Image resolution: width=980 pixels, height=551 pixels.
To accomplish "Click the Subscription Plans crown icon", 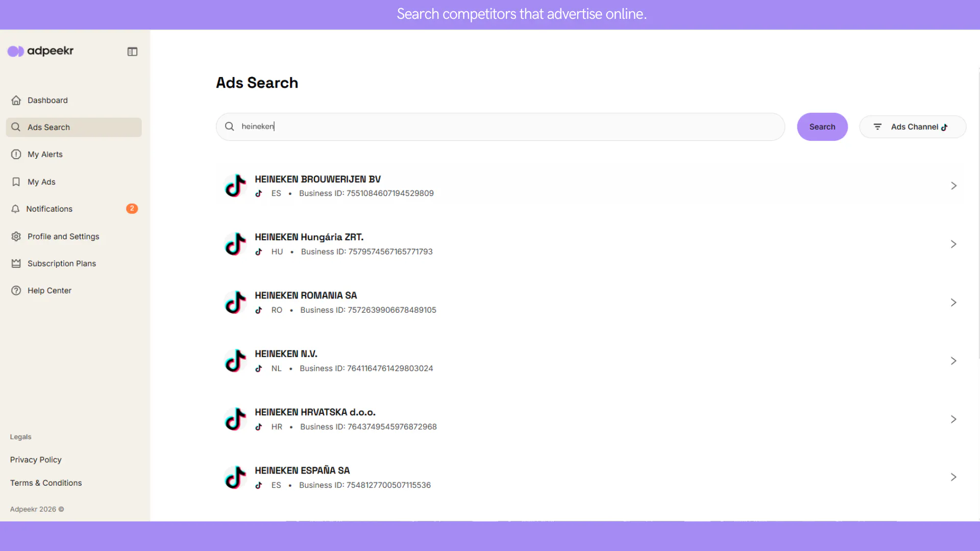I will coord(16,264).
